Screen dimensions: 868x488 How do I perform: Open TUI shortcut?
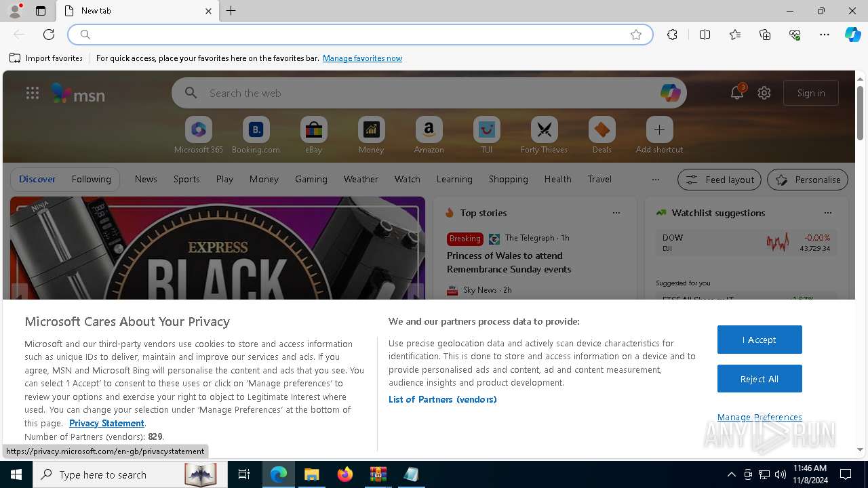[x=486, y=136]
